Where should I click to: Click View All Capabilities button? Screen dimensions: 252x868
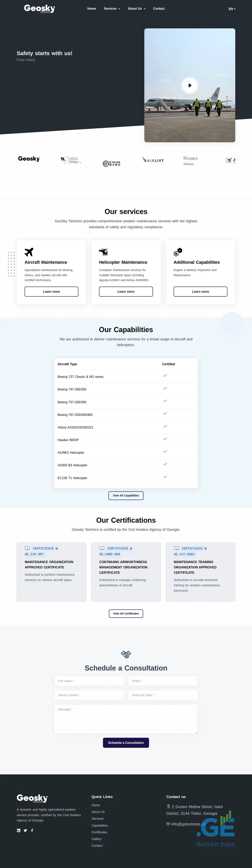point(126,495)
